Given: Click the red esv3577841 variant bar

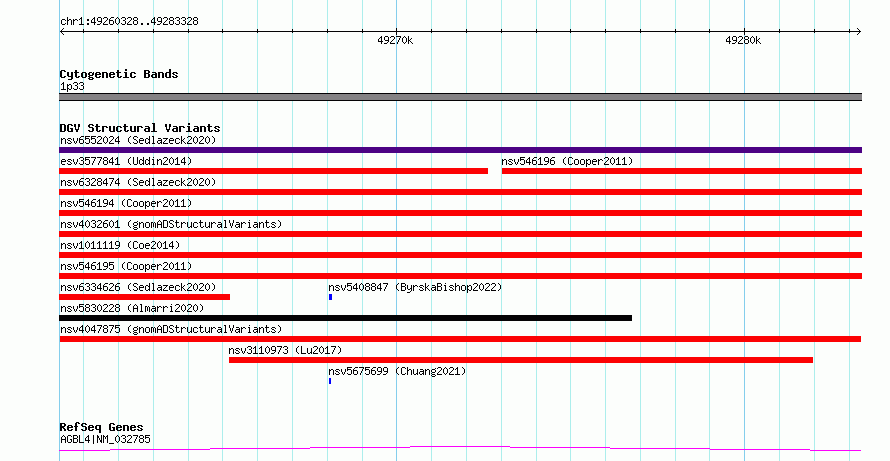Looking at the screenshot, I should [x=274, y=171].
